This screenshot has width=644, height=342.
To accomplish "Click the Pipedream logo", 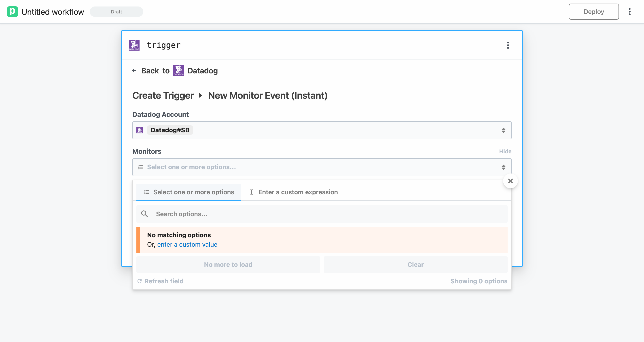I will pos(13,11).
